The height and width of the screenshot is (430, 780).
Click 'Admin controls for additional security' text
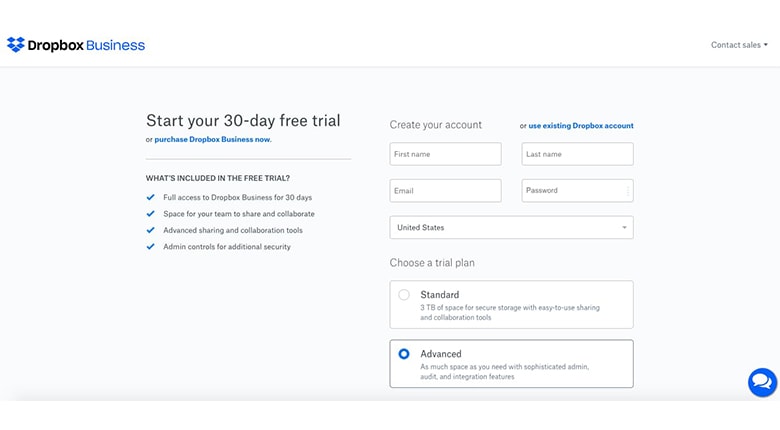[x=227, y=247]
